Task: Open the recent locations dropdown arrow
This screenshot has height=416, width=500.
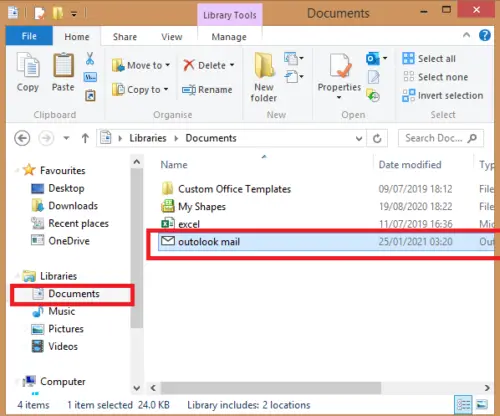Action: pos(66,138)
